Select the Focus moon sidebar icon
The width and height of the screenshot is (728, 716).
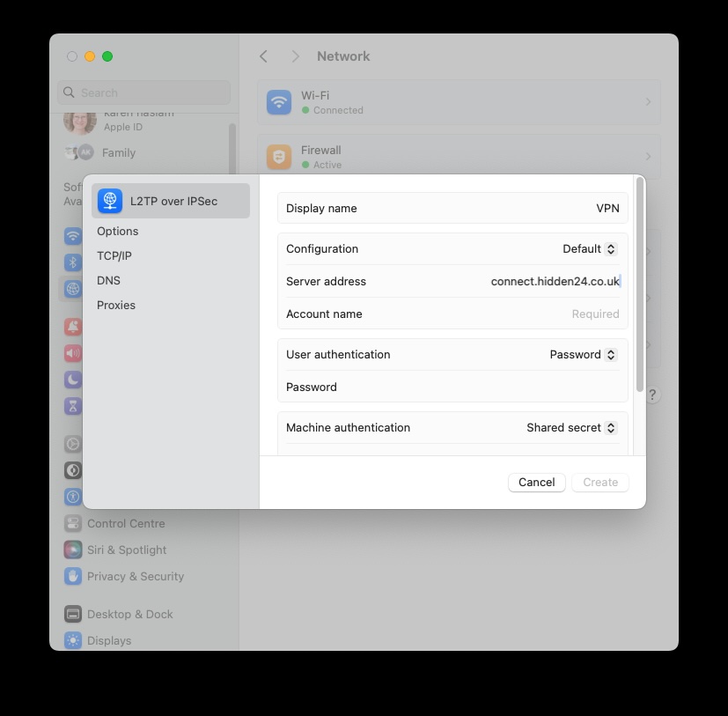73,380
